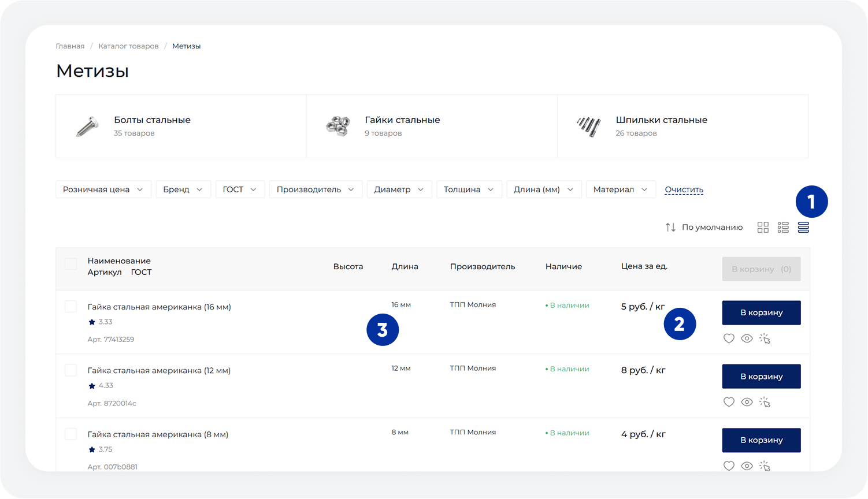Open the Гайки стальные category
868x499 pixels.
tap(432, 126)
